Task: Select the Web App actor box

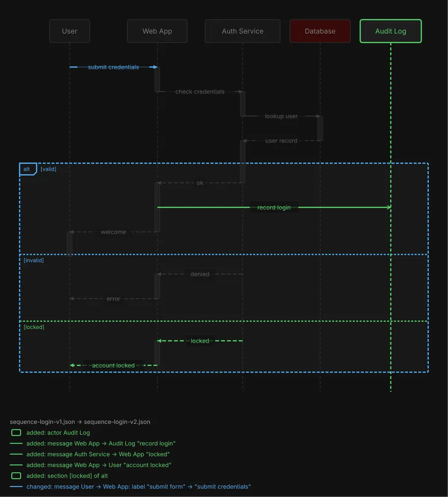Action: click(x=157, y=31)
